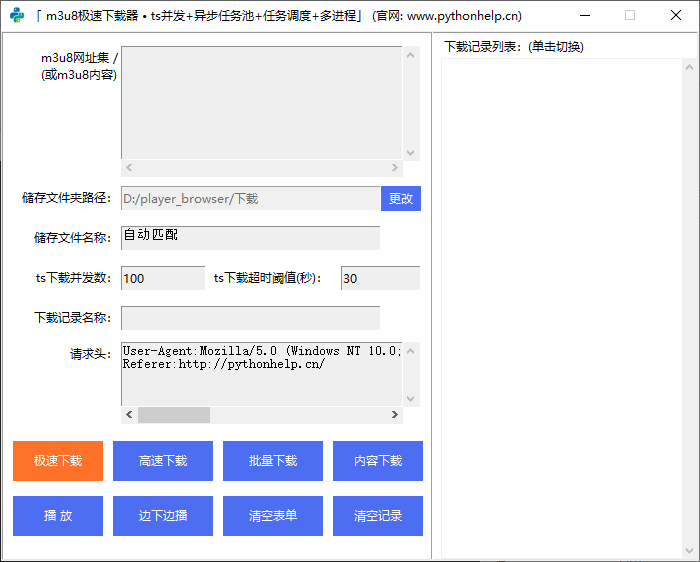Click the 极速下载 orange button
The height and width of the screenshot is (562, 700).
[x=58, y=461]
